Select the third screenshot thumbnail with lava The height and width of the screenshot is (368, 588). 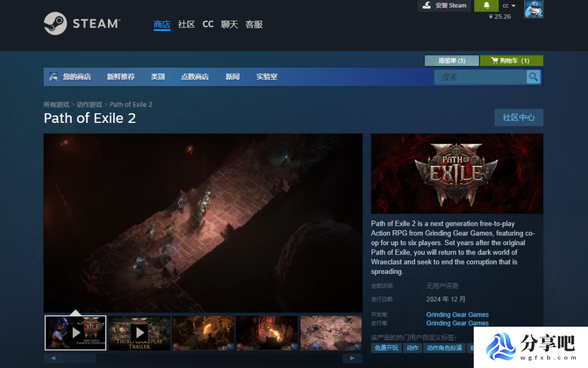(x=203, y=333)
